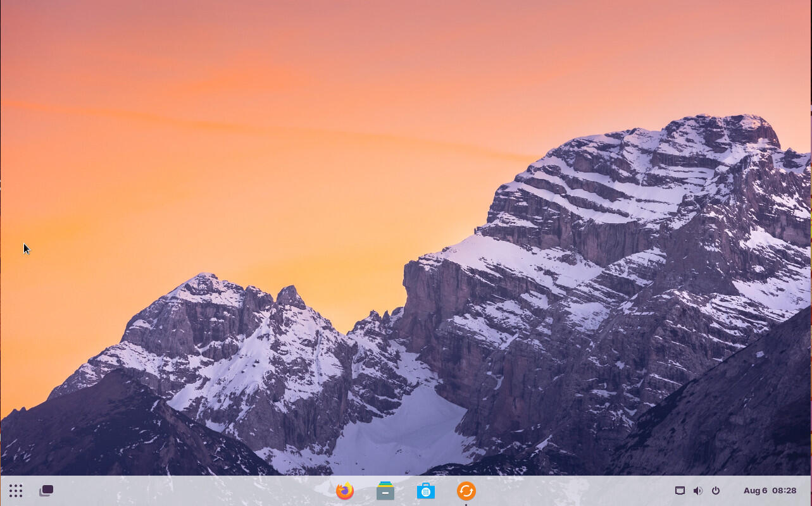812x506 pixels.
Task: Open the applications grid menu
Action: pyautogui.click(x=15, y=490)
